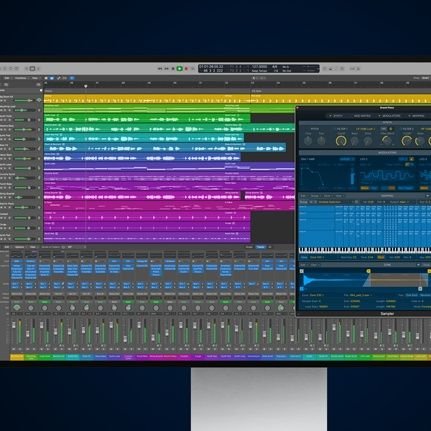The height and width of the screenshot is (431, 431).
Task: Toggle Cycle mode next to Record
Action: click(x=192, y=69)
